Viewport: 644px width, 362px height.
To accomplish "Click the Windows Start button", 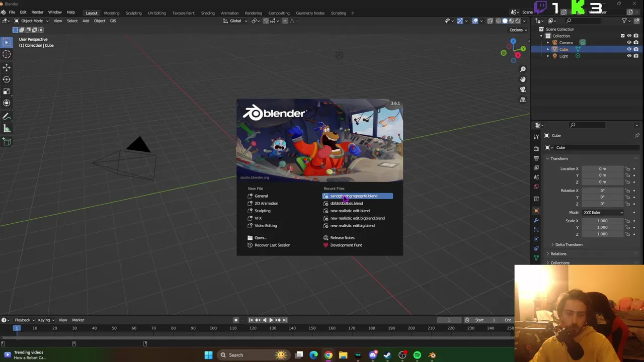I will coord(208,355).
